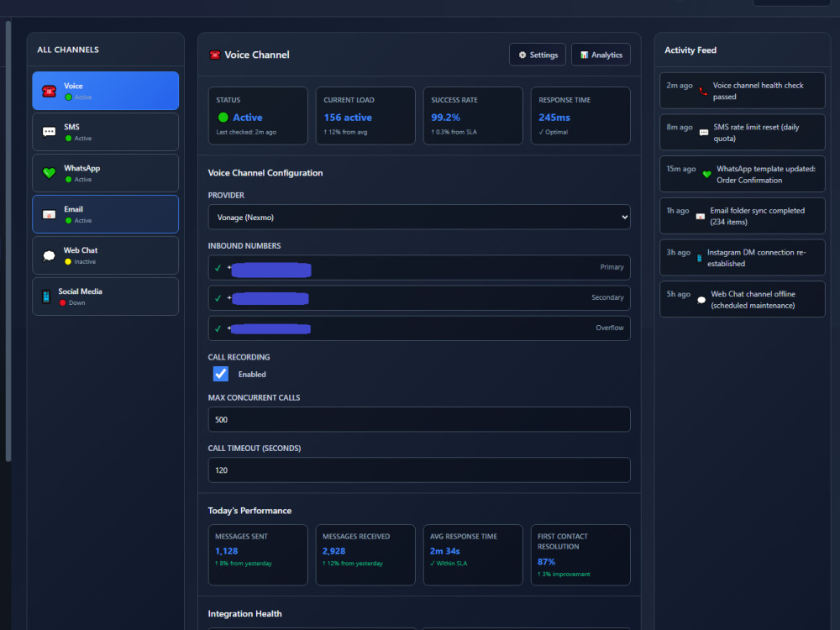Click the Activity Feed heading

coord(690,50)
